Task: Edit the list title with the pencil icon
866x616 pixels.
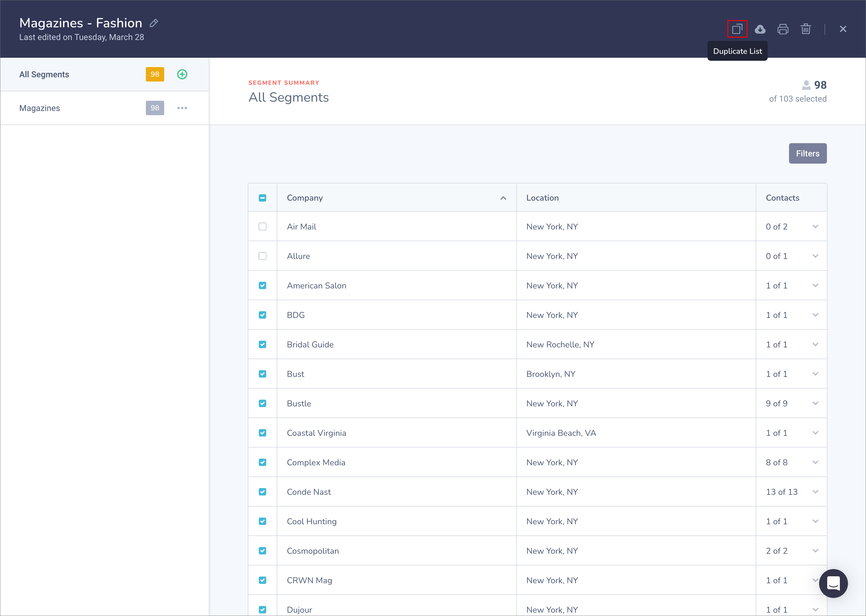Action: point(154,23)
